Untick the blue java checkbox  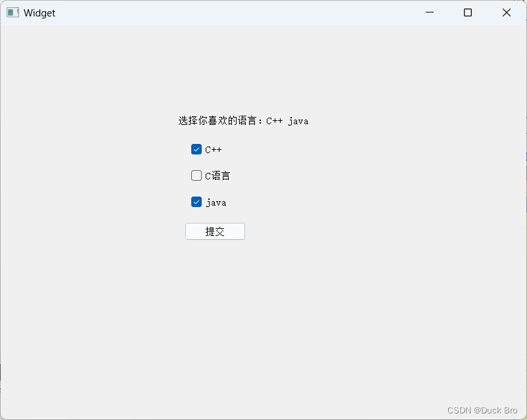[x=196, y=202]
